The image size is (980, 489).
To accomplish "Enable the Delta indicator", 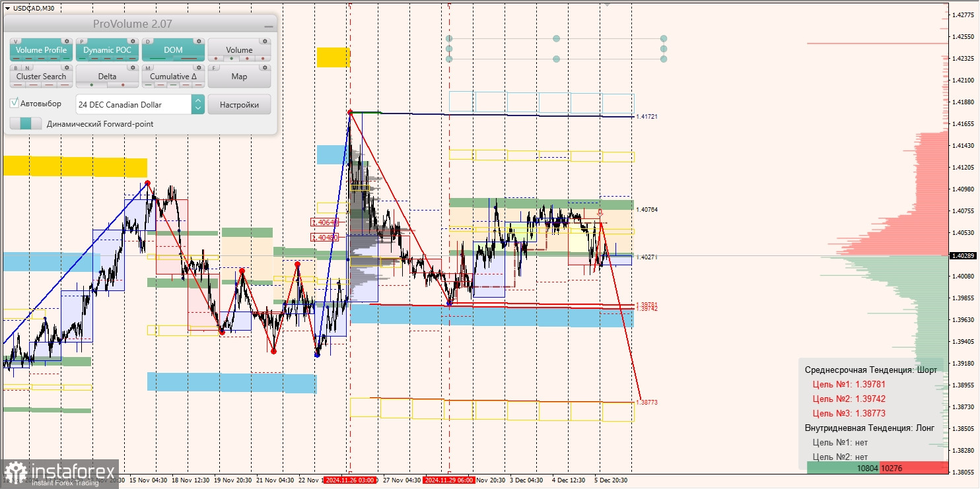I will click(107, 77).
